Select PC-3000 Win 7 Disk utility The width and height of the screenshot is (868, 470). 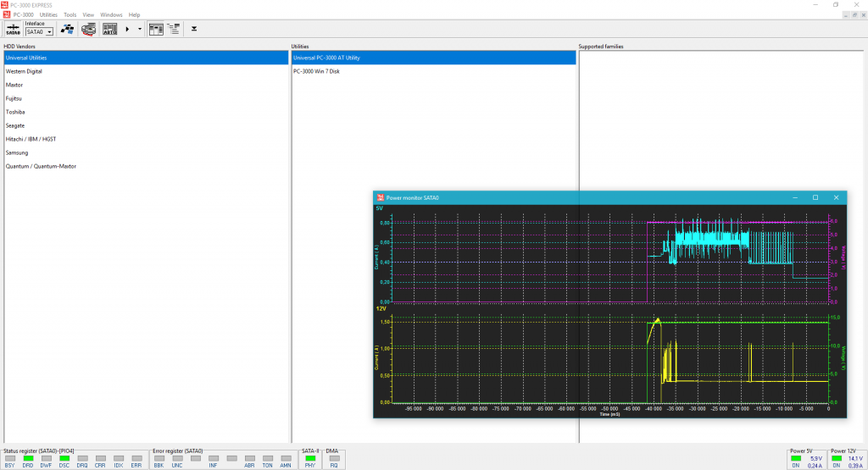coord(316,71)
